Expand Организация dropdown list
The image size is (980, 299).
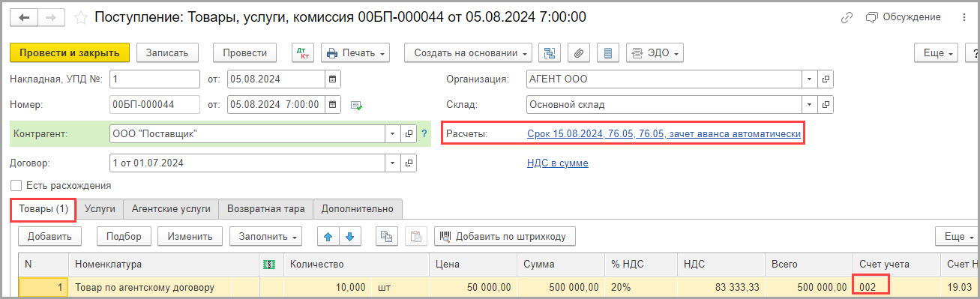coord(809,79)
